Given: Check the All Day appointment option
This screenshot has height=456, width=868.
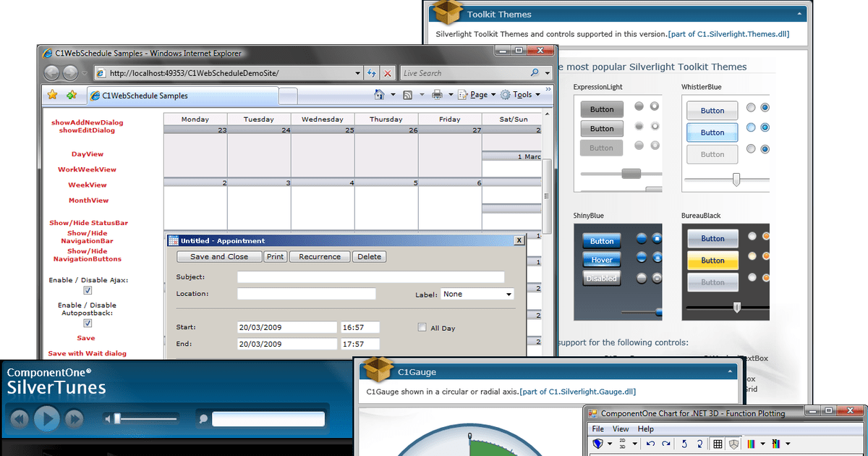Looking at the screenshot, I should click(422, 327).
